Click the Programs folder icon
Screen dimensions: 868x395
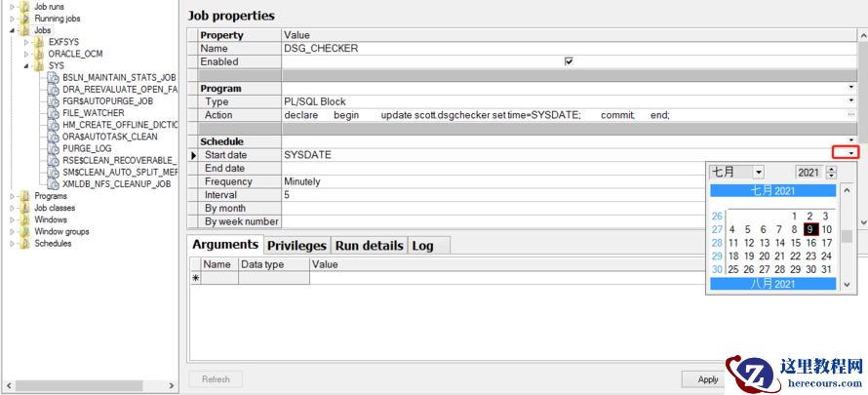24,196
